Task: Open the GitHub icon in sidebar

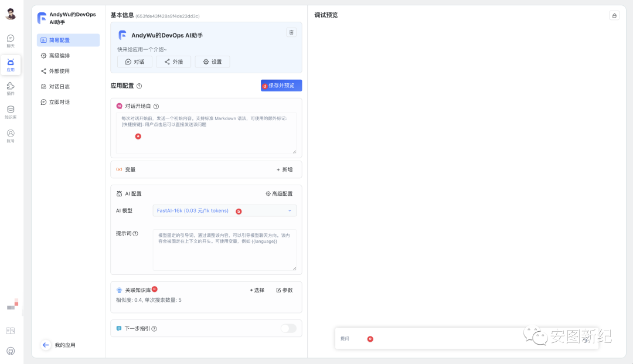Action: 11,351
